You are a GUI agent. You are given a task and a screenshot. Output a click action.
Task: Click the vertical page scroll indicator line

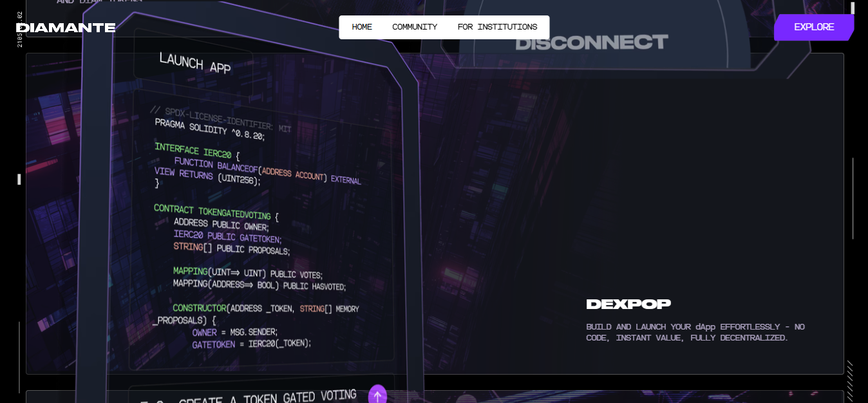pos(853,198)
